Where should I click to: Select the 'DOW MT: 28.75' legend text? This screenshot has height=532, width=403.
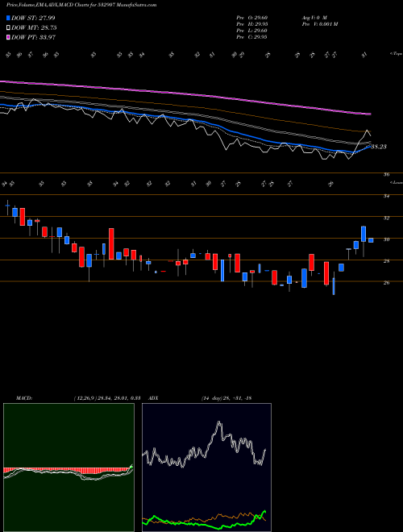[x=34, y=28]
